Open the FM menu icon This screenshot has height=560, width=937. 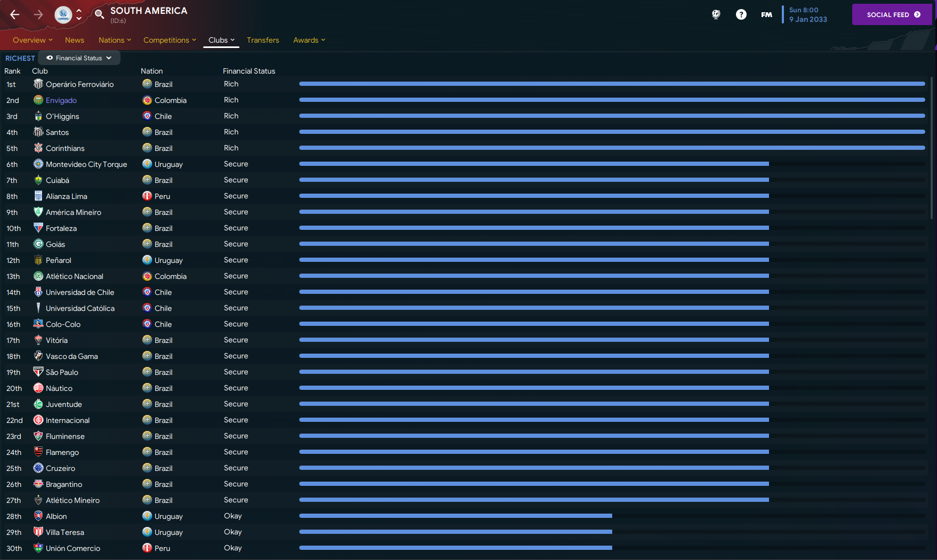(766, 14)
